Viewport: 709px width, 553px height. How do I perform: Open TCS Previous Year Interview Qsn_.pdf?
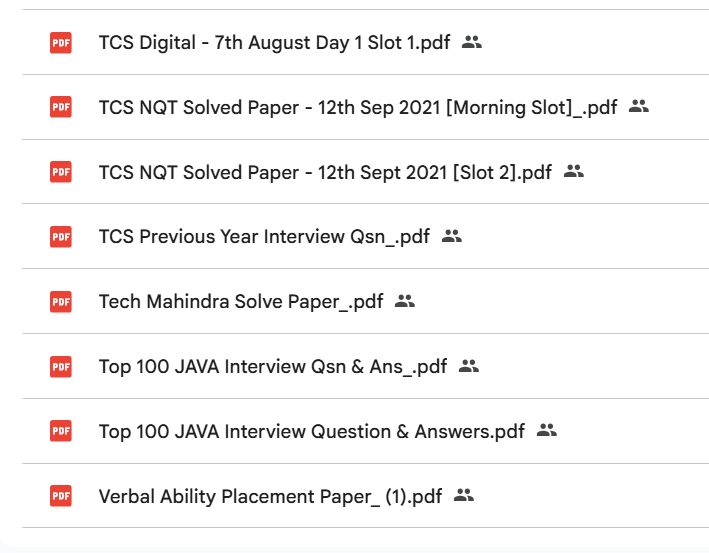(x=264, y=237)
